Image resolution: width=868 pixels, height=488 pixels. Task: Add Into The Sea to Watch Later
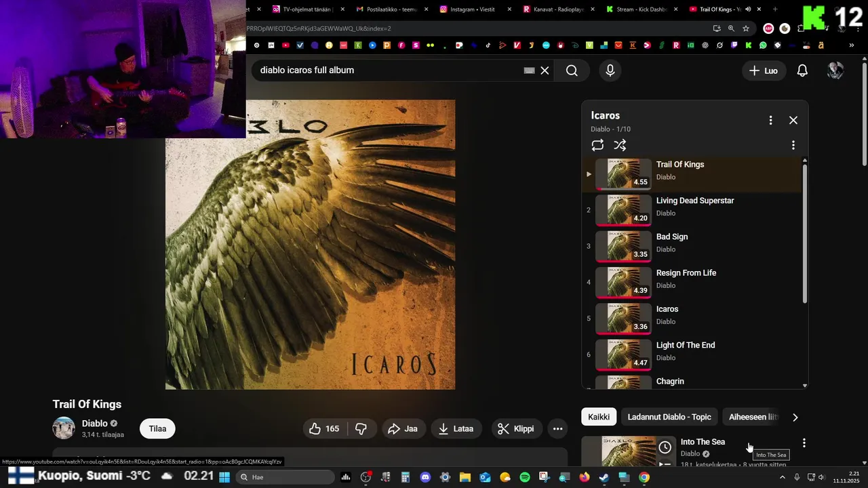tap(665, 447)
